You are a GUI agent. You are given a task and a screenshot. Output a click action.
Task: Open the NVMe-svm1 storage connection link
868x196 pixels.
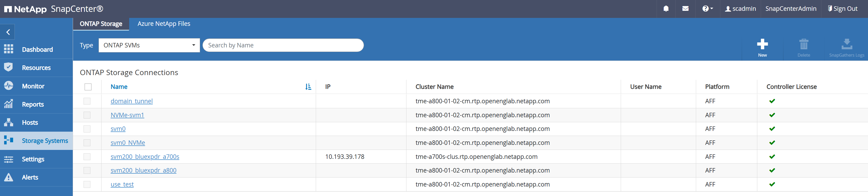coord(127,115)
